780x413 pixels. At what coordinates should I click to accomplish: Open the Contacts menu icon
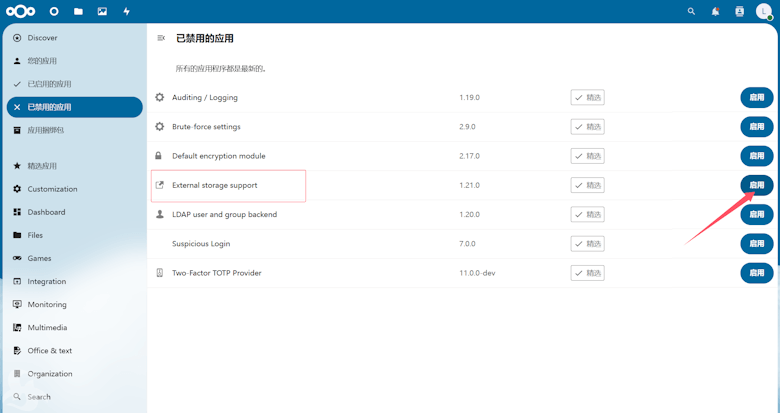tap(739, 12)
